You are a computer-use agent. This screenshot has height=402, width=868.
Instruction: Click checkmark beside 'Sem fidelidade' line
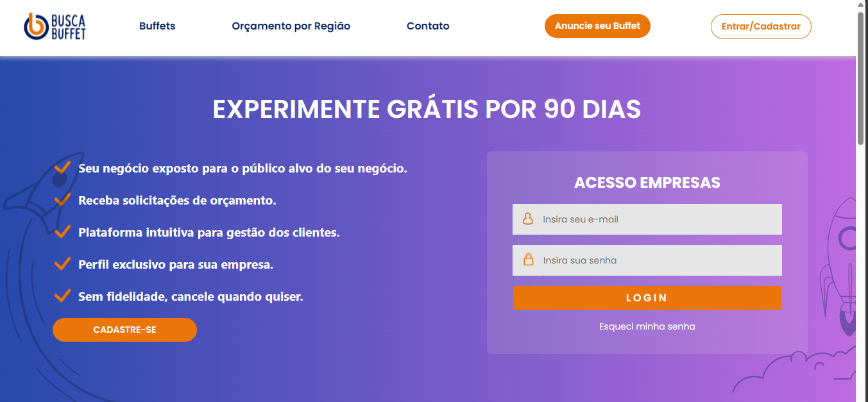point(62,296)
